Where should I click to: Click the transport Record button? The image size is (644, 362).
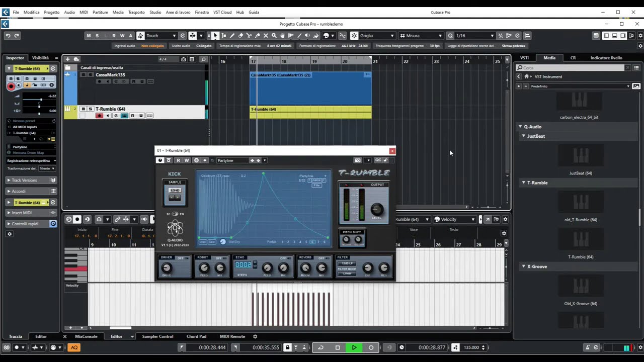pyautogui.click(x=371, y=347)
